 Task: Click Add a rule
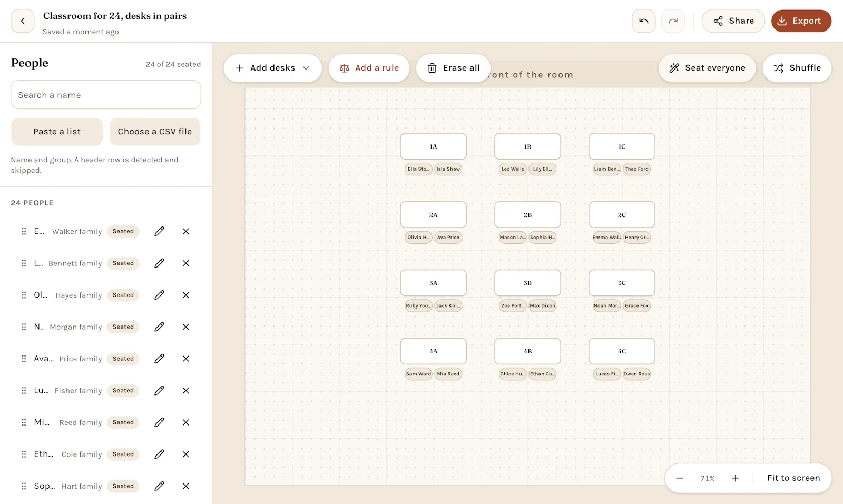[369, 68]
